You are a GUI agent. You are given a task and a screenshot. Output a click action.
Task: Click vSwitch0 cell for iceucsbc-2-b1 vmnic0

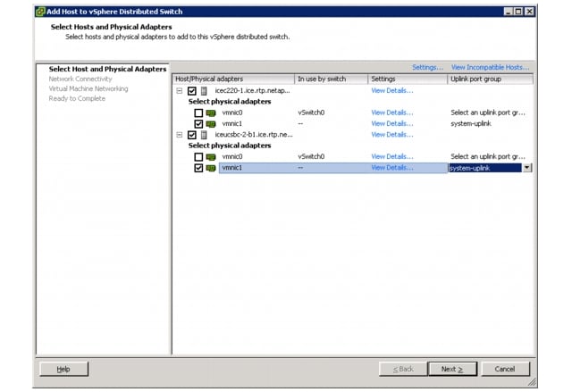(311, 156)
